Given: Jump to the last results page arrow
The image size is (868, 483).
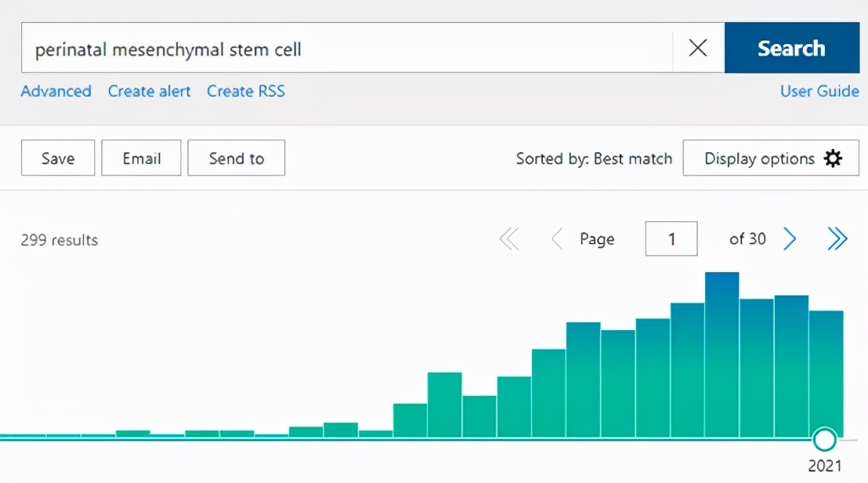Looking at the screenshot, I should tap(837, 239).
